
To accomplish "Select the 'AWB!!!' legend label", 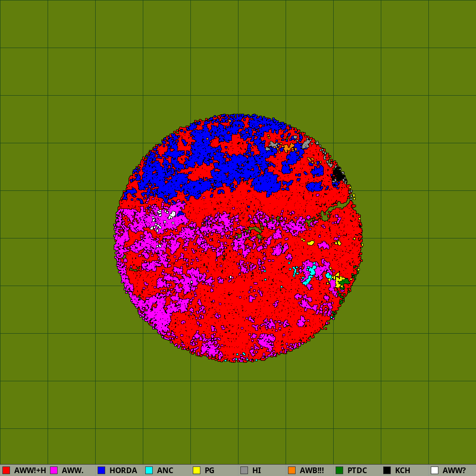I will tap(312, 470).
